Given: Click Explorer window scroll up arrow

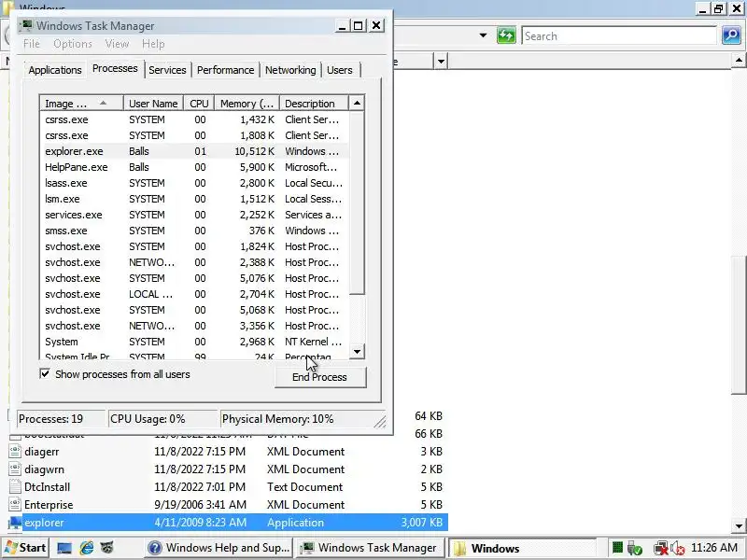Looking at the screenshot, I should click(x=739, y=61).
